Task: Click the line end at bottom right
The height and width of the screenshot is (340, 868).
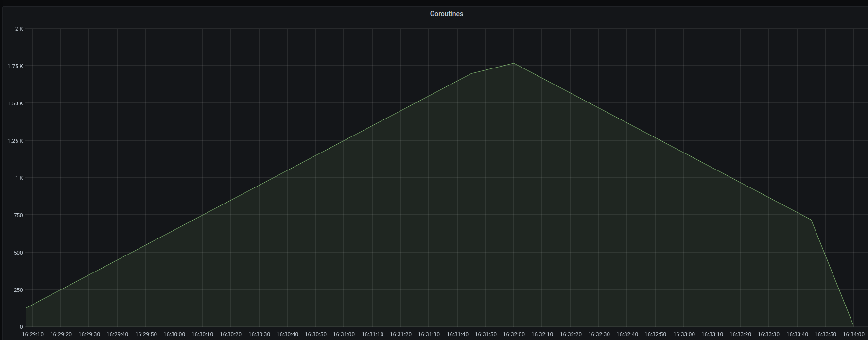Action: 853,325
